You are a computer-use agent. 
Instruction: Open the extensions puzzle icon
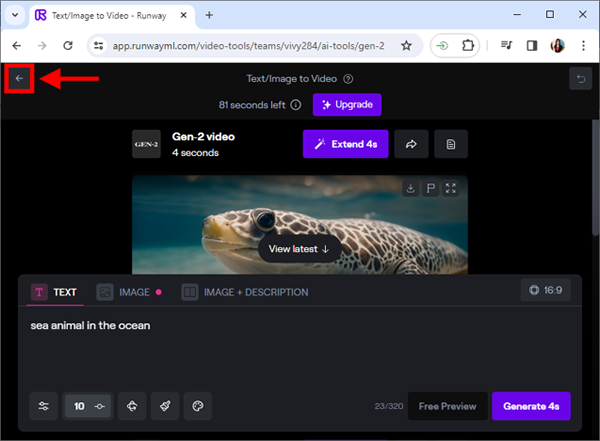pyautogui.click(x=468, y=46)
